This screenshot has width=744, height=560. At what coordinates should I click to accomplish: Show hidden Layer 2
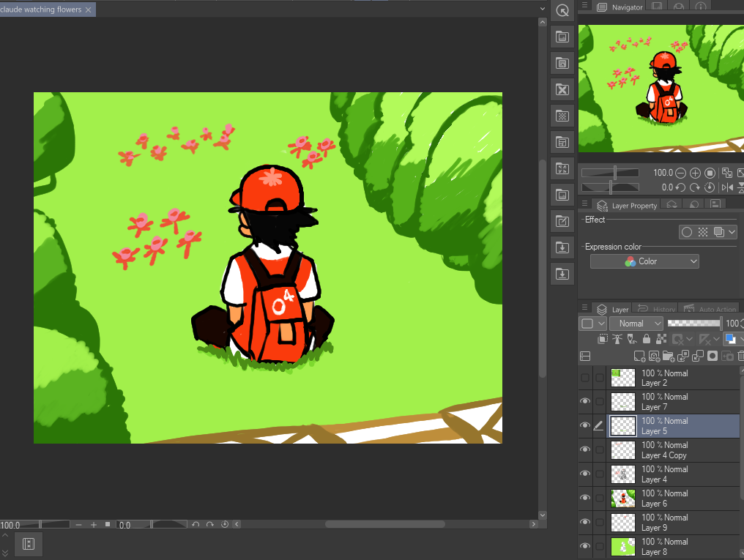585,378
